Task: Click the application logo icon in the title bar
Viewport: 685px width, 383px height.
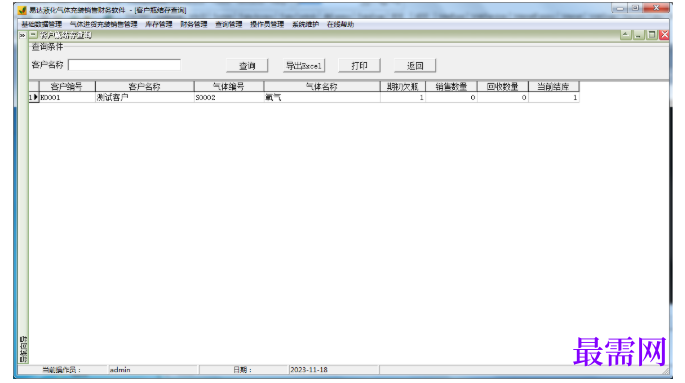Action: 22,10
